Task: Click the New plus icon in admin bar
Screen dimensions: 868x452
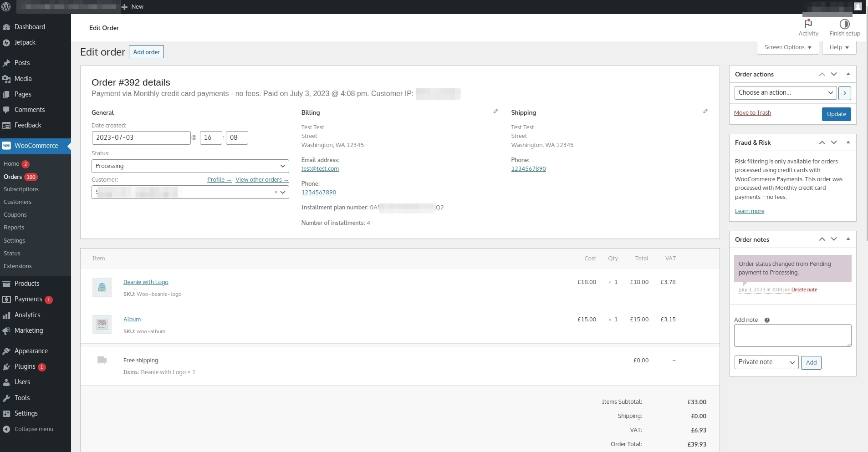Action: click(124, 7)
